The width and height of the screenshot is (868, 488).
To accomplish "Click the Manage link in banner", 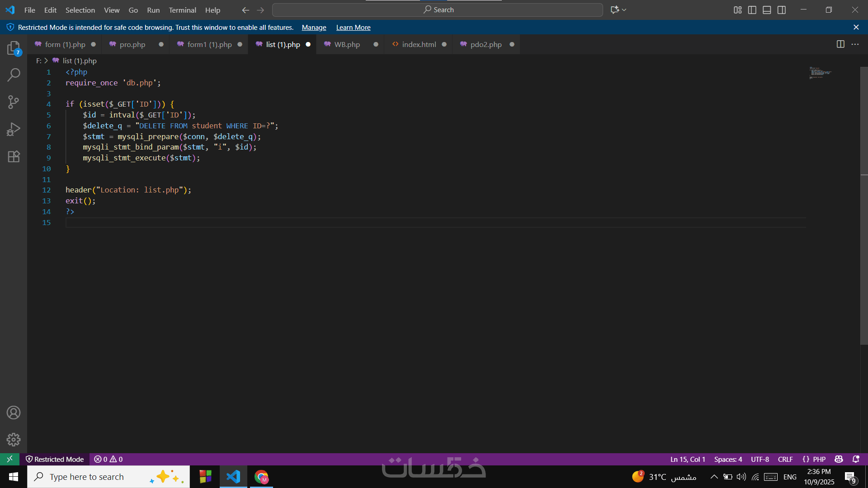I will click(314, 28).
